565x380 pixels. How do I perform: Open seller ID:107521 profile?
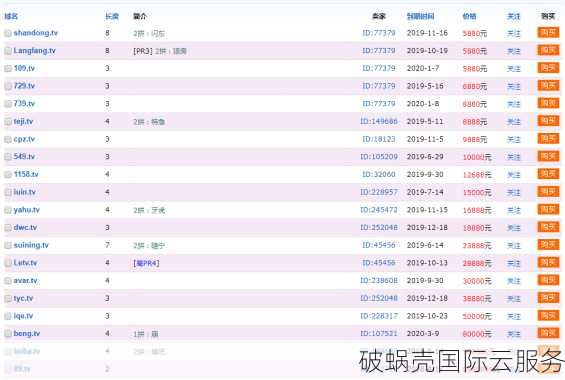[379, 334]
